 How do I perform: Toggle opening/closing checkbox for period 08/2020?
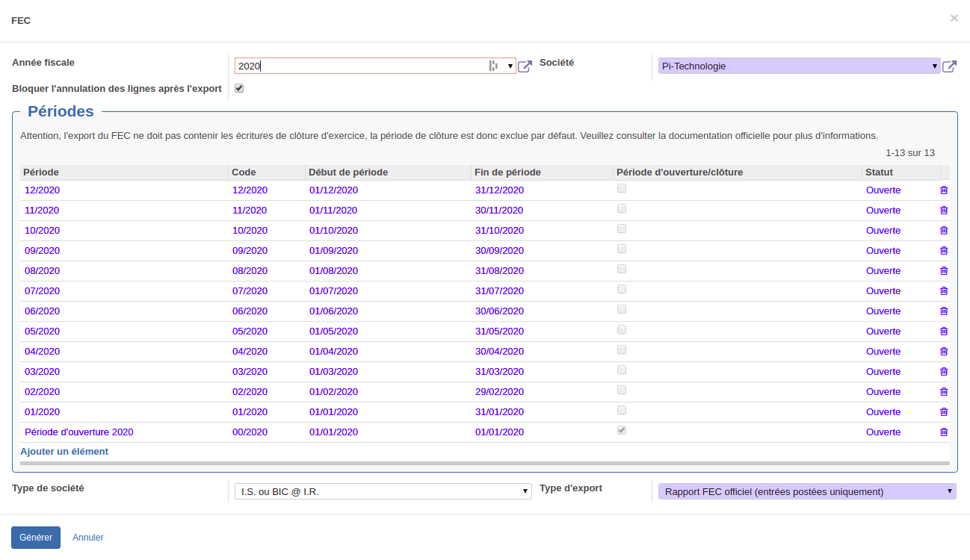pyautogui.click(x=622, y=270)
